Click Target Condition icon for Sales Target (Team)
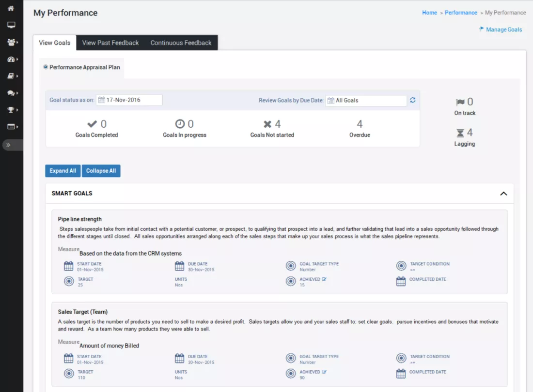The width and height of the screenshot is (533, 392). (x=401, y=359)
